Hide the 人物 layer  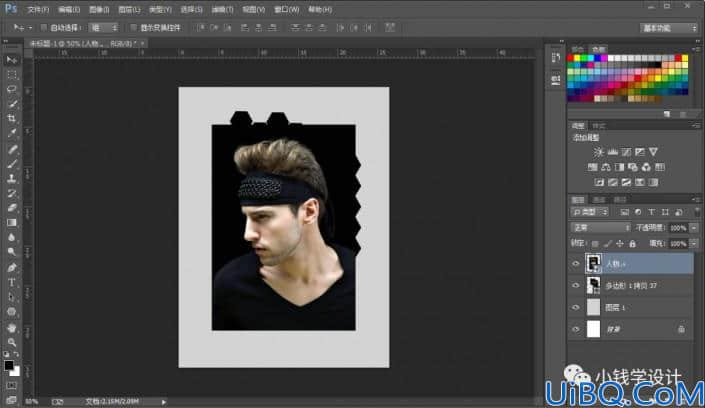click(576, 264)
